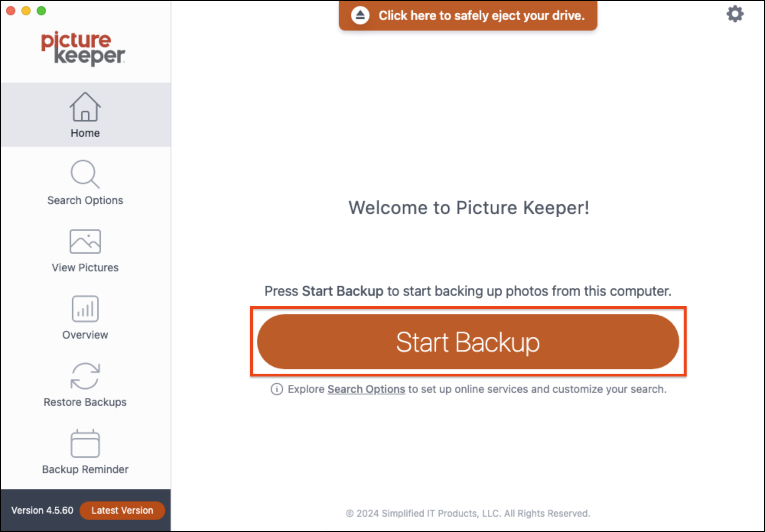The width and height of the screenshot is (765, 532).
Task: Open the Restore Backups arrows icon
Action: click(x=85, y=376)
